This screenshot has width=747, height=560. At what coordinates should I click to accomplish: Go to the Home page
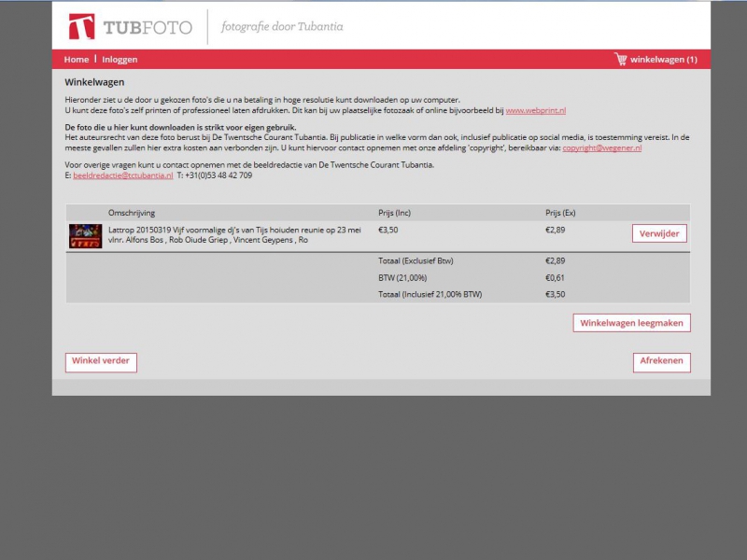[77, 60]
